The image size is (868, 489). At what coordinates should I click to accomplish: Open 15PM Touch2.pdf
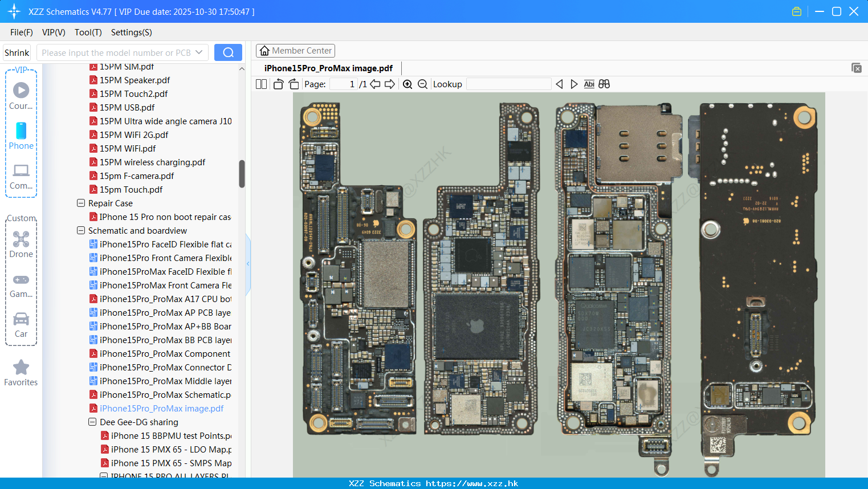tap(133, 93)
